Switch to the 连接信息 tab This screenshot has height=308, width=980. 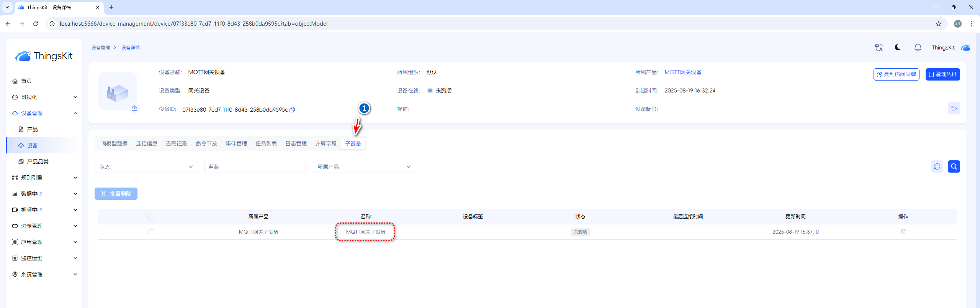146,143
